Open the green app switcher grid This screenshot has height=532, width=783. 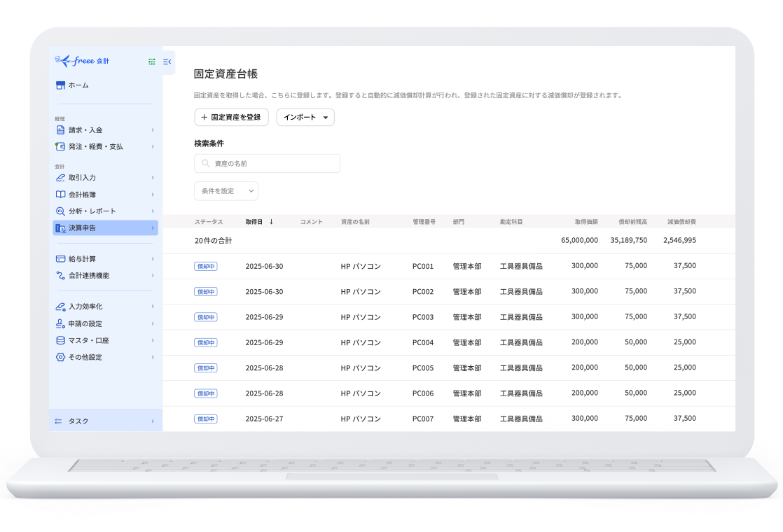[x=152, y=62]
